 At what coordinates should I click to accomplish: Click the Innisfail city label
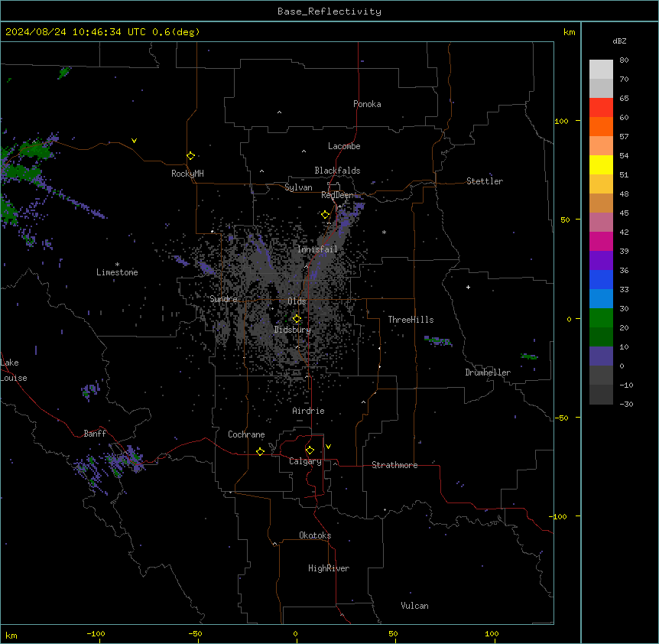tap(317, 249)
